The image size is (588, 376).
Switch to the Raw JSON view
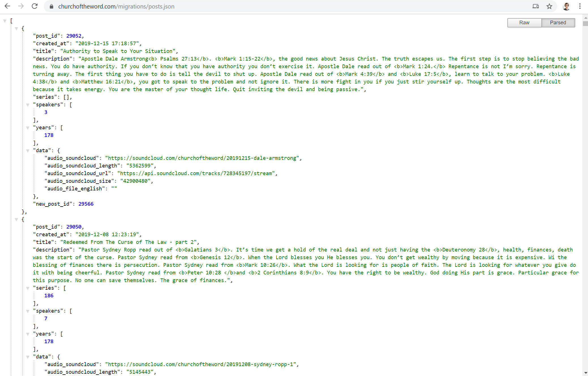[x=524, y=23]
